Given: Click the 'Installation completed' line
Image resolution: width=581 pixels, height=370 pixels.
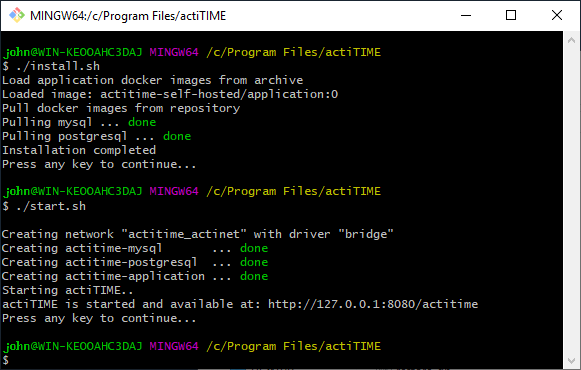Looking at the screenshot, I should [x=79, y=150].
